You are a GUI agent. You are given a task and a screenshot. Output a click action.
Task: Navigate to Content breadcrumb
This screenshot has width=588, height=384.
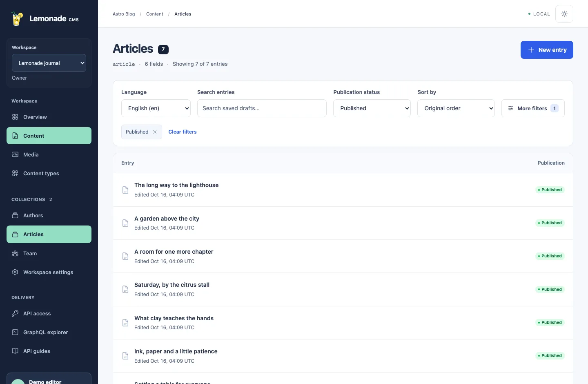[155, 14]
